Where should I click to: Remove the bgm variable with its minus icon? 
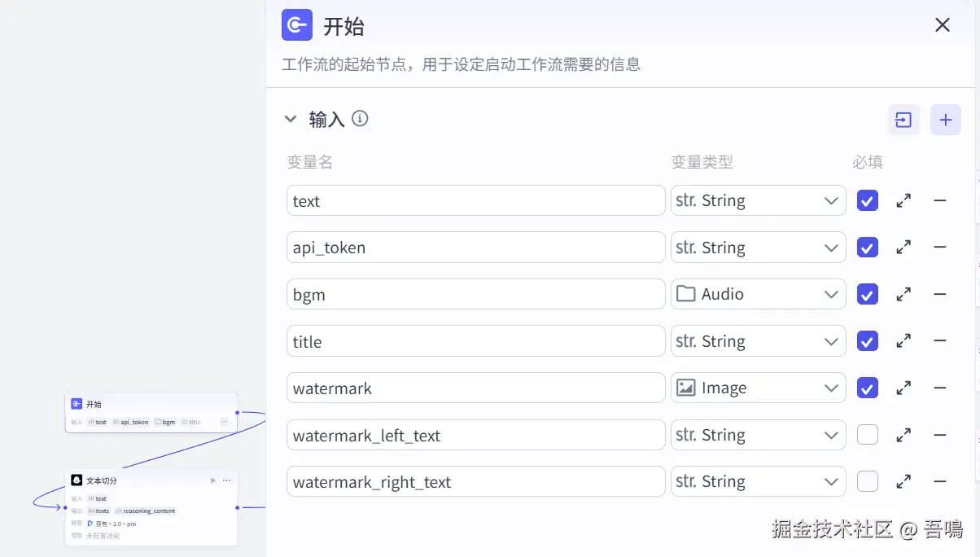pyautogui.click(x=939, y=294)
